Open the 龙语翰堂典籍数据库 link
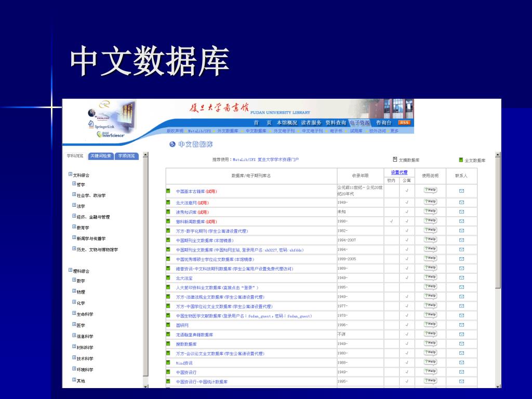Screen dimensions: 532x399 194,335
